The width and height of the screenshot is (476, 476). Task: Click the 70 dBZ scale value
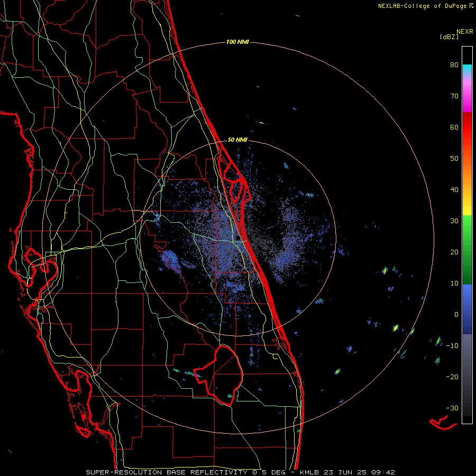(454, 96)
